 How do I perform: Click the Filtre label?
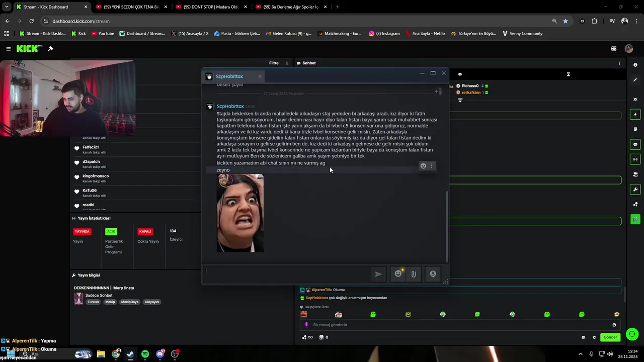coord(274,63)
